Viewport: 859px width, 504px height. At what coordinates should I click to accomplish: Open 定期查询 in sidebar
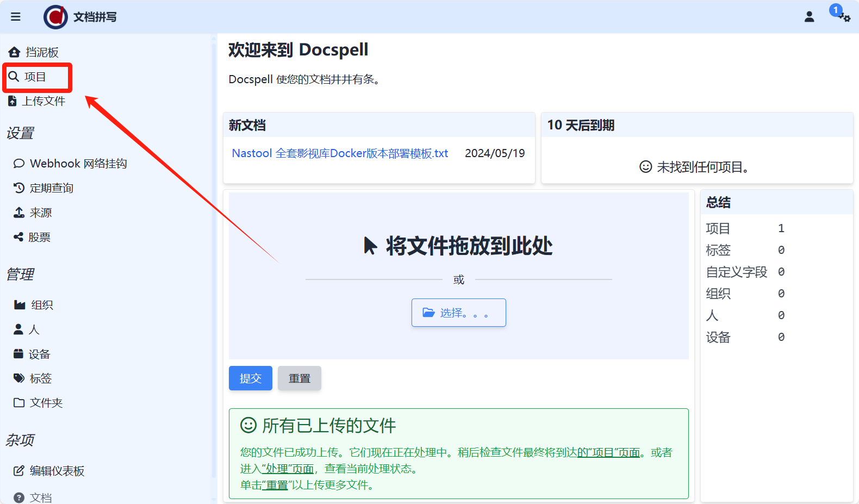[x=51, y=188]
